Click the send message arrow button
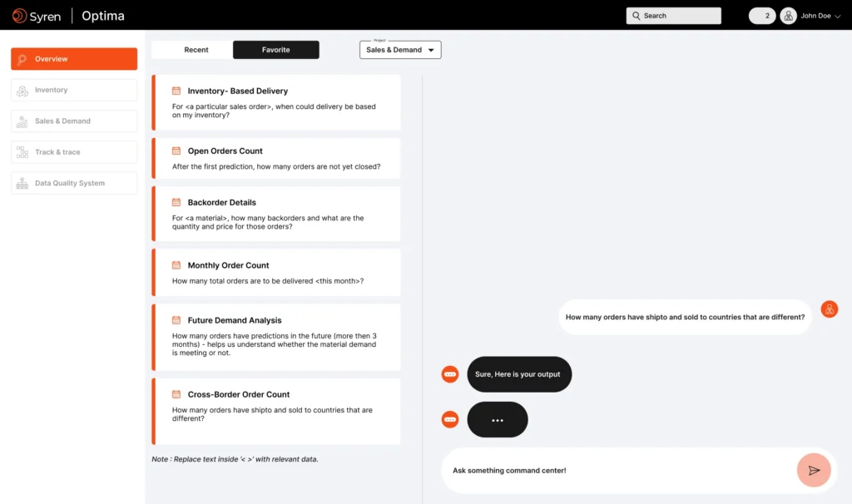 click(813, 470)
